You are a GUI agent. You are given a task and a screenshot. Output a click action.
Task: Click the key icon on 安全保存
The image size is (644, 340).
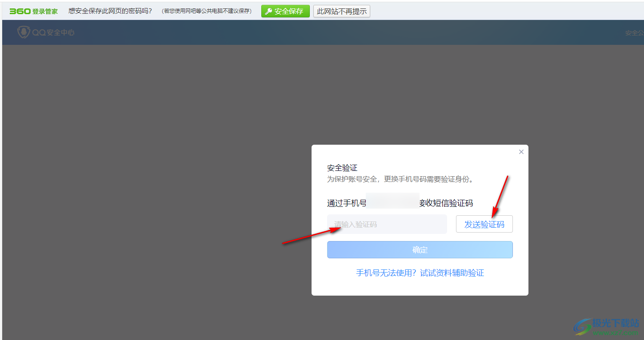coord(268,12)
